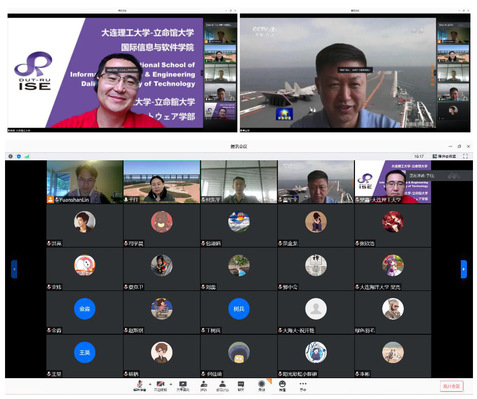
Task: Click the black-haired man portrait avatar
Action: click(85, 222)
